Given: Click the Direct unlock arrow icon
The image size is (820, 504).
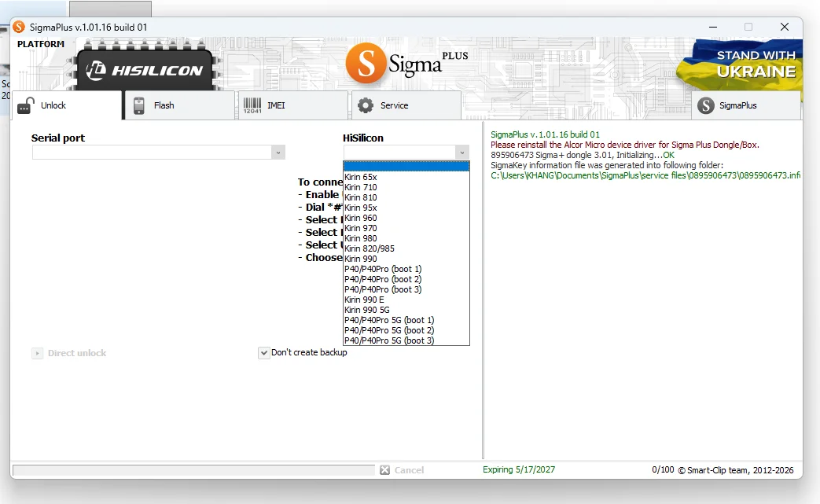Looking at the screenshot, I should point(37,353).
